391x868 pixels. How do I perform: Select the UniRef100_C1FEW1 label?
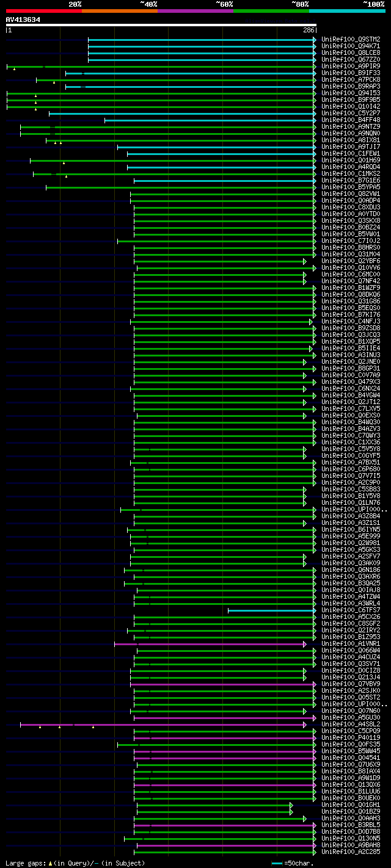pos(351,154)
